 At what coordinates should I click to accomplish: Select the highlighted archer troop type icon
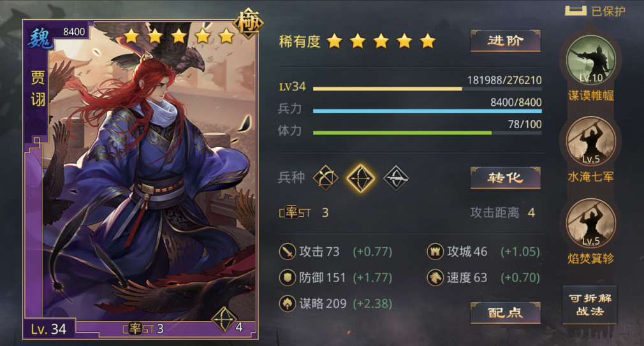coord(360,178)
